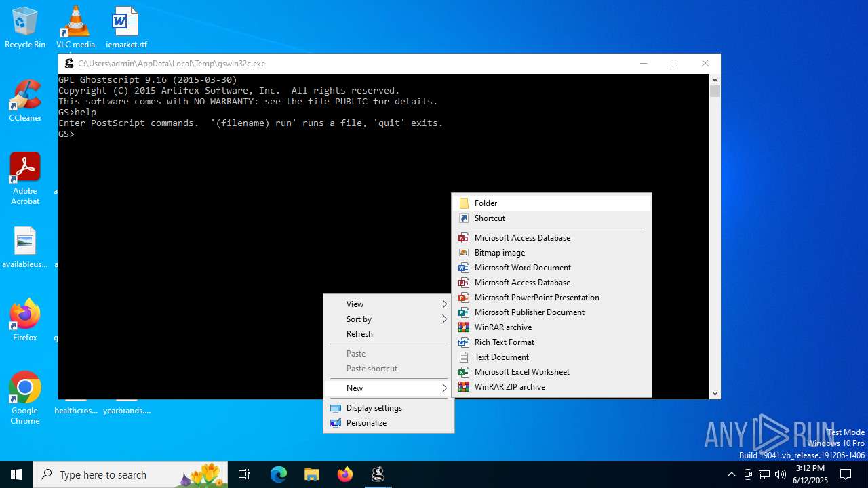The height and width of the screenshot is (488, 868).
Task: Click the Ghostscript icon in the window title bar
Action: pyautogui.click(x=68, y=64)
